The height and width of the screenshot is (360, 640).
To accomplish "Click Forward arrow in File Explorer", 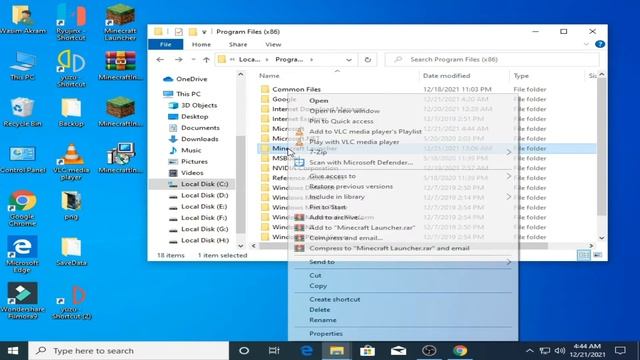I will coord(178,60).
